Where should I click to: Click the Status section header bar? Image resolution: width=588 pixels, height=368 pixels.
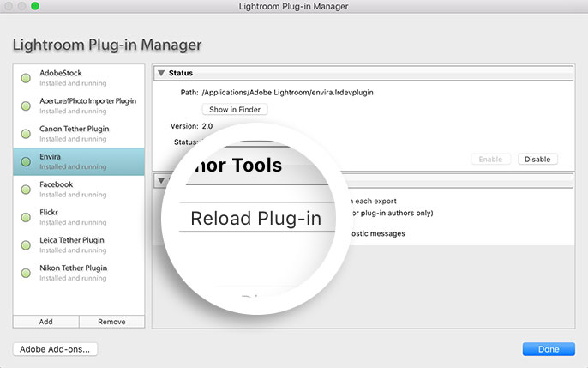[363, 73]
